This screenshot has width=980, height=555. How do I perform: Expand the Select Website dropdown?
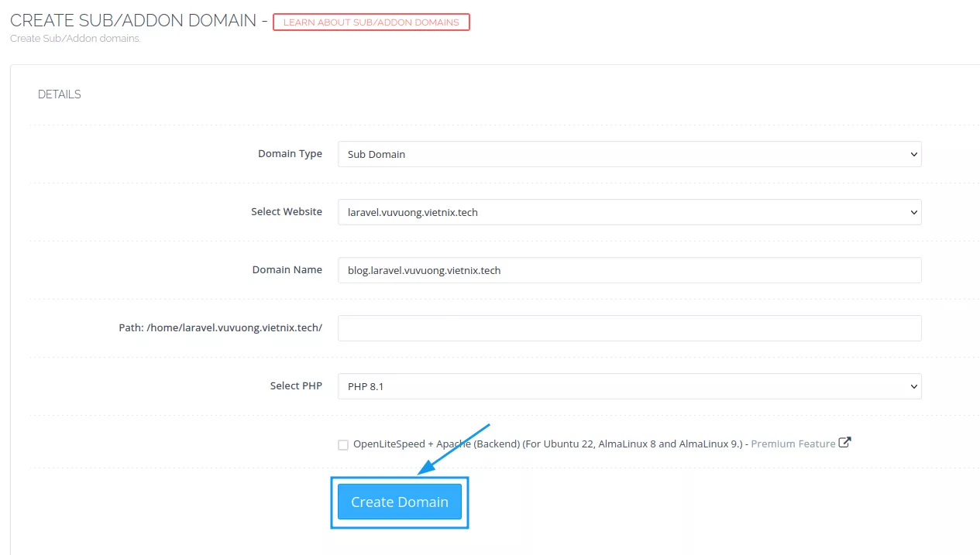pyautogui.click(x=629, y=212)
